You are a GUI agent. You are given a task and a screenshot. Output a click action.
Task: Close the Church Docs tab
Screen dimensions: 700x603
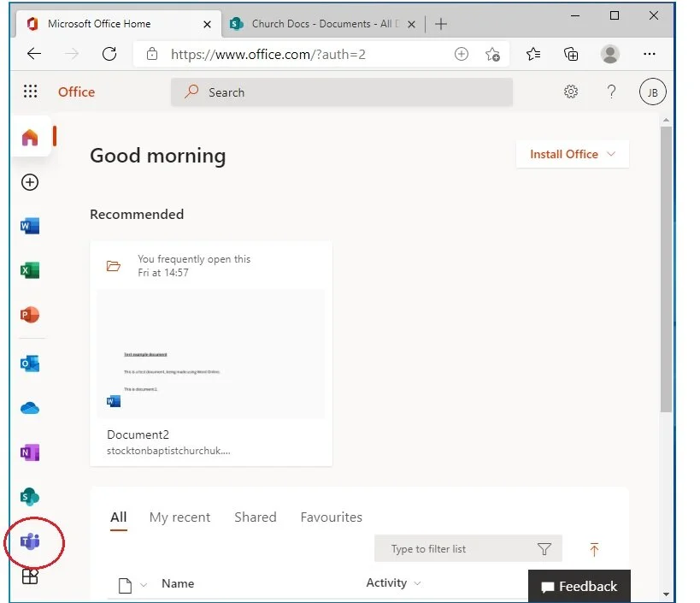pyautogui.click(x=412, y=25)
